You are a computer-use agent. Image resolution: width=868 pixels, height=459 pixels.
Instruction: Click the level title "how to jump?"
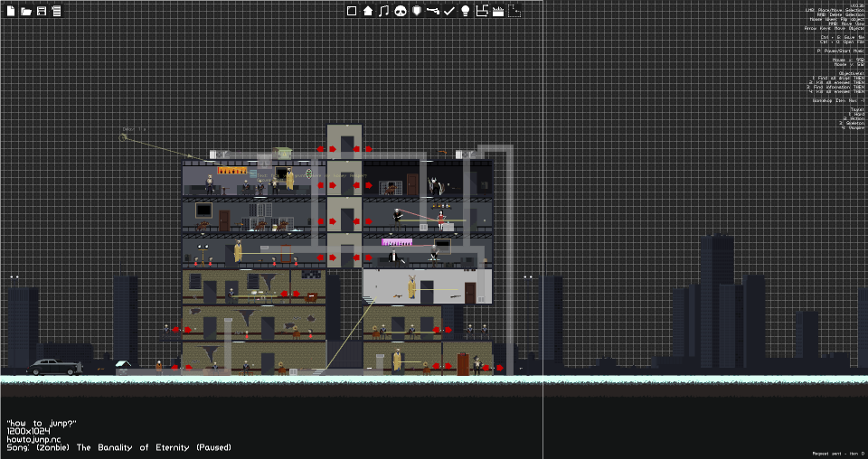click(42, 423)
